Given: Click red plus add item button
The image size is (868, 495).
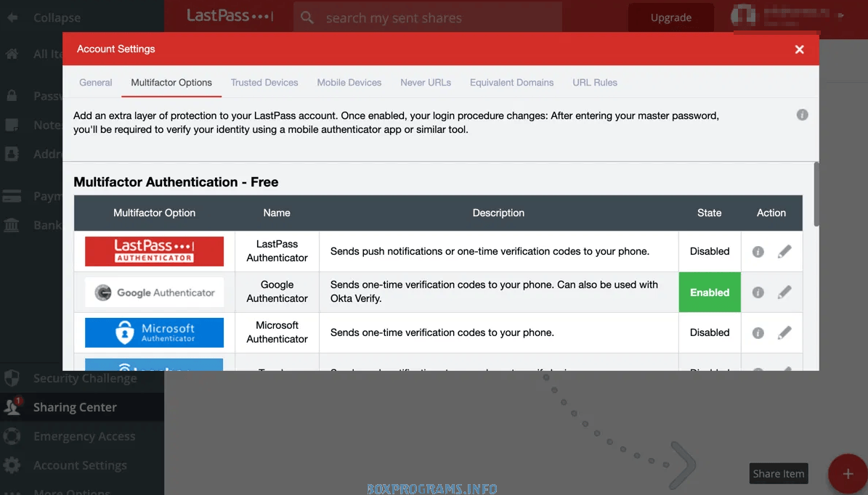Looking at the screenshot, I should coord(847,474).
